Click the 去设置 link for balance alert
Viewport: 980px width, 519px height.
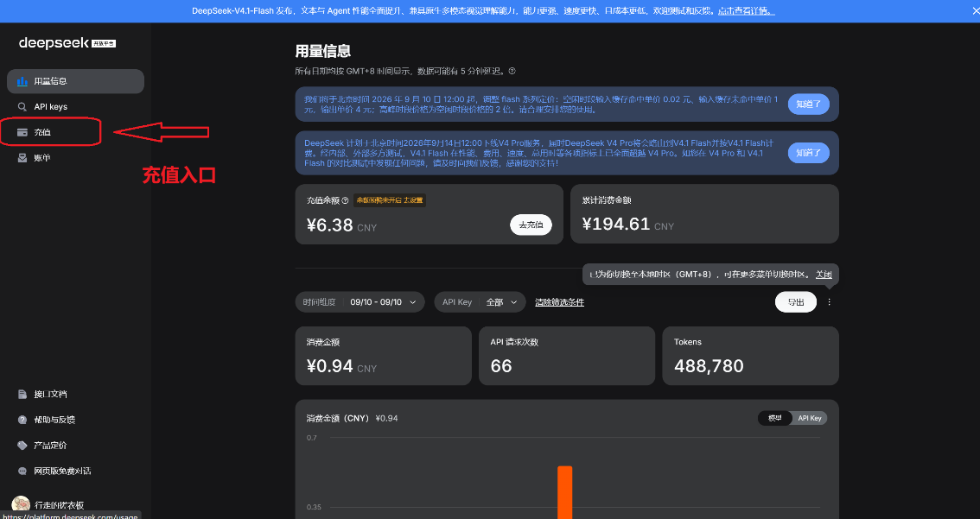pyautogui.click(x=413, y=200)
